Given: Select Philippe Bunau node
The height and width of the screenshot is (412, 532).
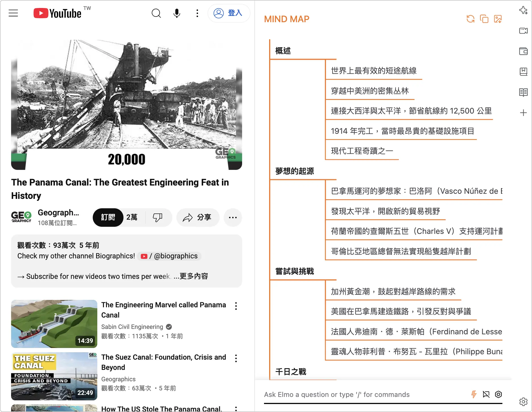Looking at the screenshot, I should coord(416,352).
